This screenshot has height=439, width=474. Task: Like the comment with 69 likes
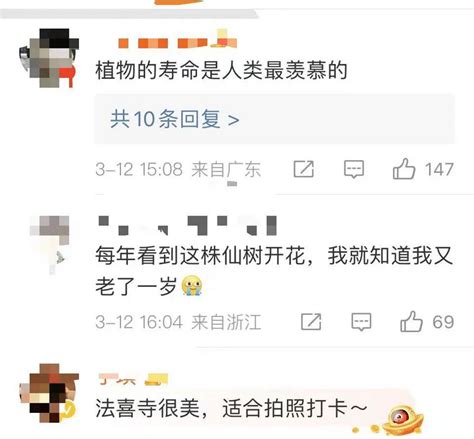[x=411, y=322]
